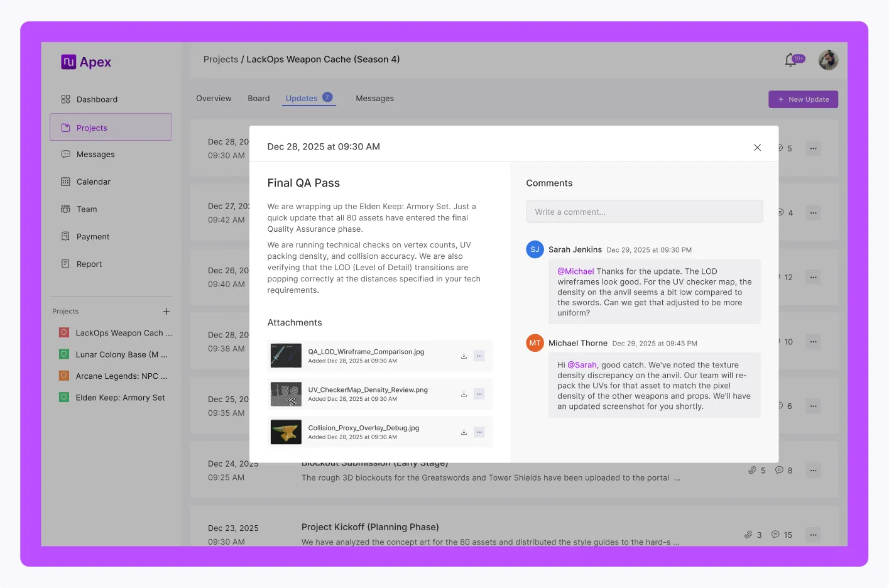Open more options for QA_LOD_Wireframe attachment
Screen dimensions: 889x588
coord(479,356)
